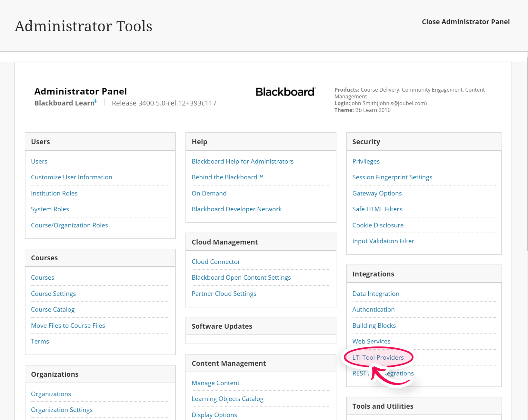Open the Privileges link

pyautogui.click(x=366, y=161)
